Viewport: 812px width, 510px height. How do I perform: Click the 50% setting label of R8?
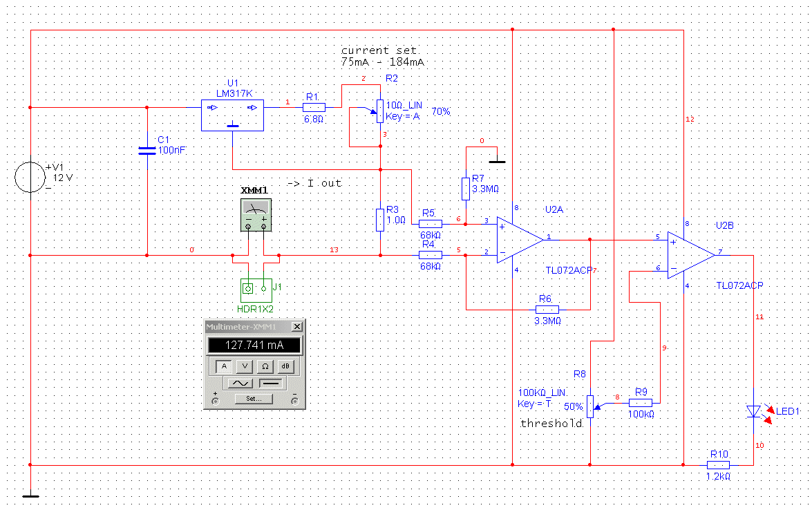click(574, 406)
